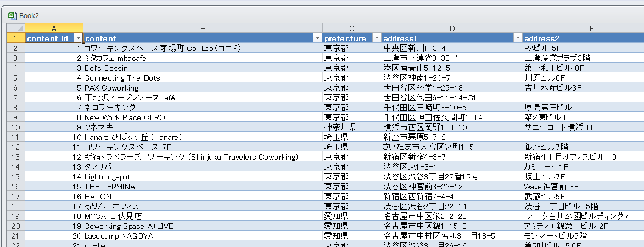Click address '中央区新川1-3-4'
This screenshot has width=644, height=247.
pos(452,48)
